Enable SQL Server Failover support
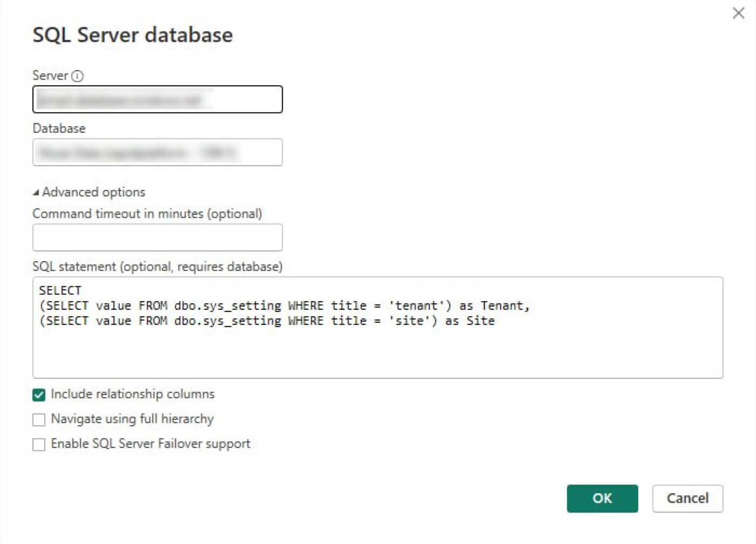756x544 pixels. [39, 445]
